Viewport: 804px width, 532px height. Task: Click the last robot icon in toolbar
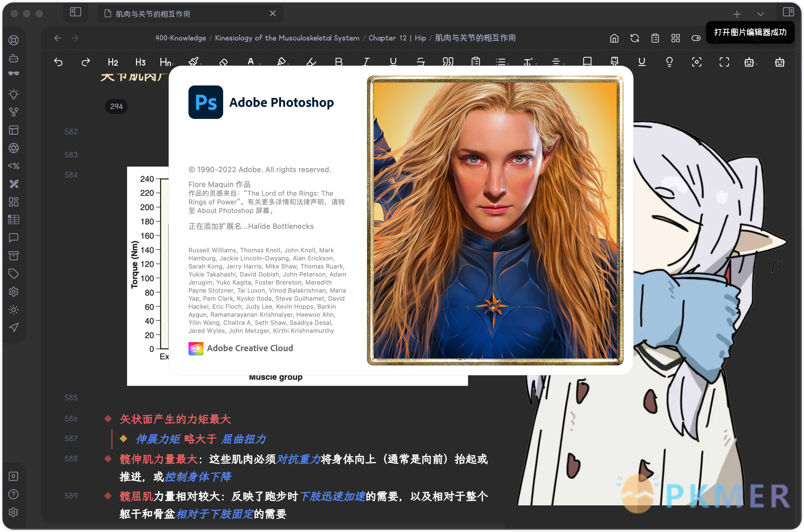pos(780,62)
